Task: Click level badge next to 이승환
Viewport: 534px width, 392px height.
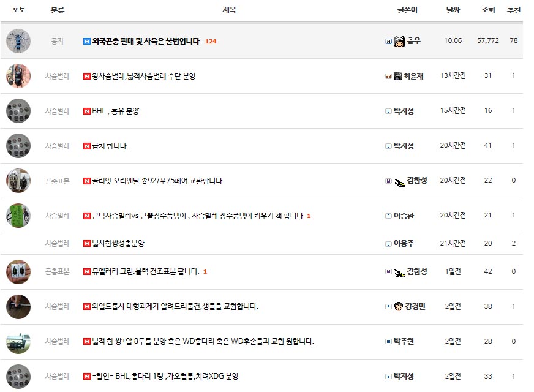Action: click(388, 216)
